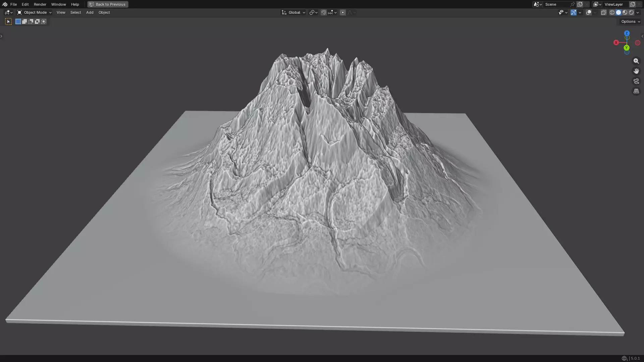644x362 pixels.
Task: Click the Blender logo icon
Action: click(x=5, y=4)
